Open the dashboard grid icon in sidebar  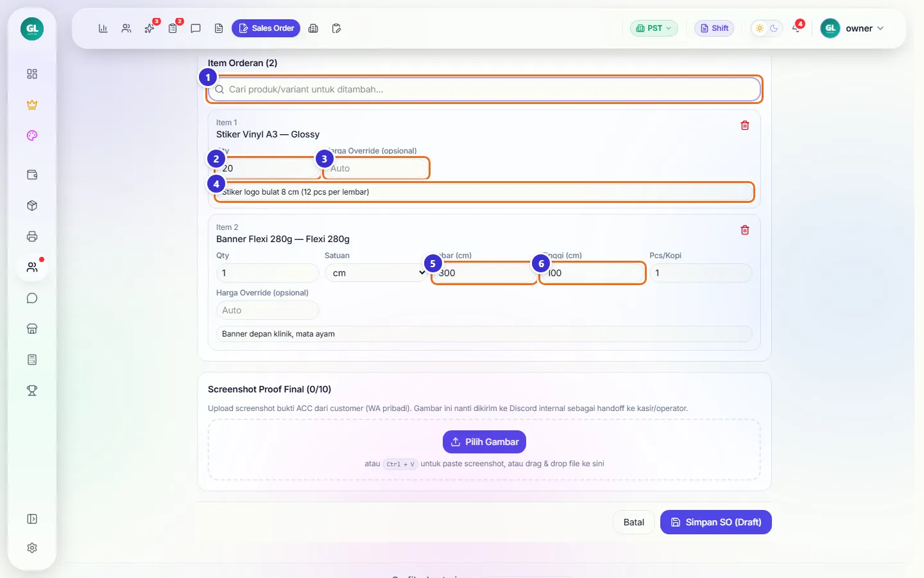pos(32,74)
